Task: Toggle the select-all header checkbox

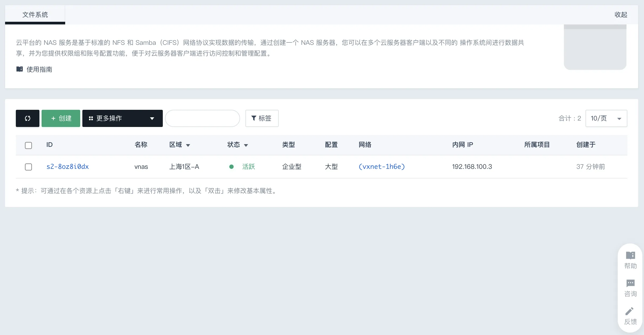Action: click(x=28, y=145)
